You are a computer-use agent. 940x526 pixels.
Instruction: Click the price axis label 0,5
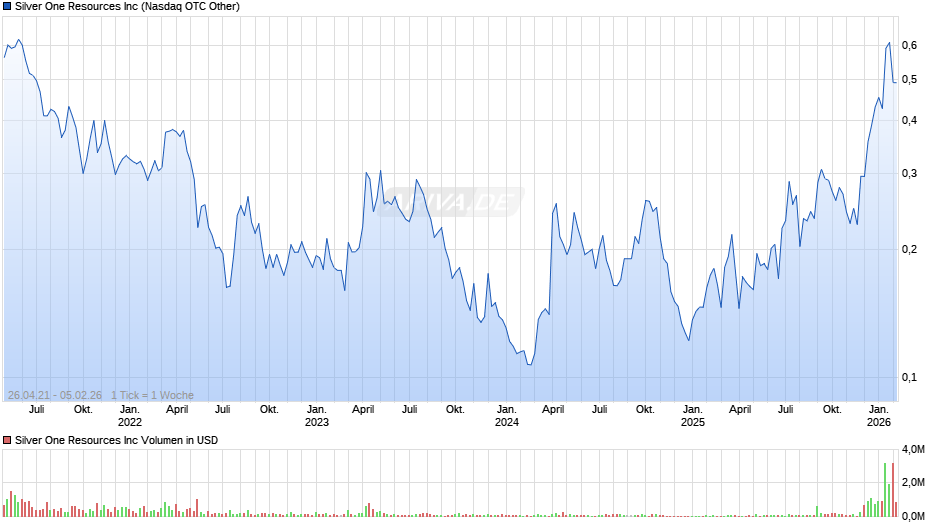(909, 79)
